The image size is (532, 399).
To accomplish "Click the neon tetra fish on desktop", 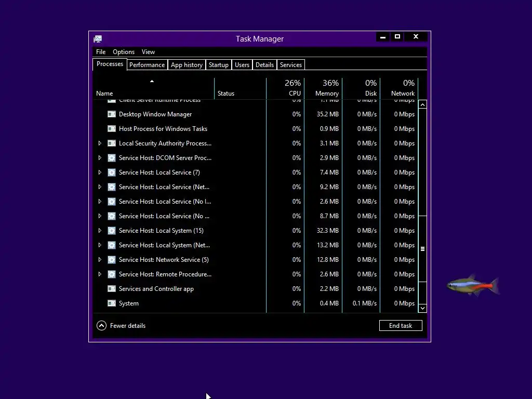I will (x=473, y=286).
